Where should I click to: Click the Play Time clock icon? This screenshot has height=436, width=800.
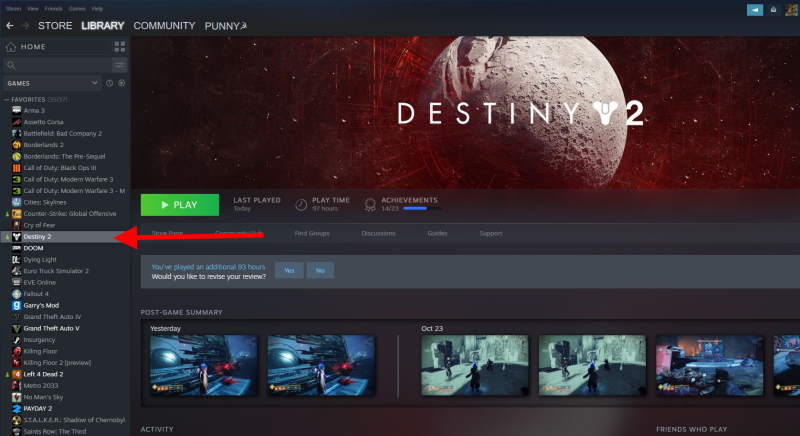point(301,204)
